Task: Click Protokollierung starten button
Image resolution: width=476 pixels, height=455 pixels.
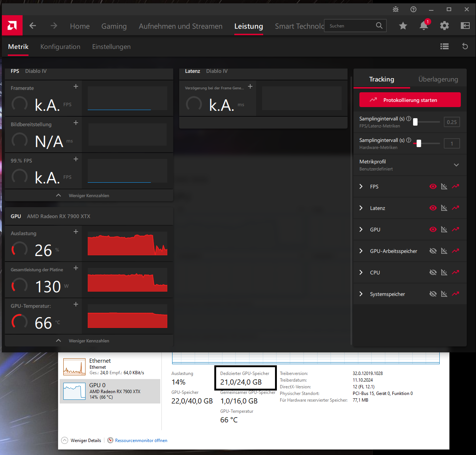Action: tap(410, 100)
